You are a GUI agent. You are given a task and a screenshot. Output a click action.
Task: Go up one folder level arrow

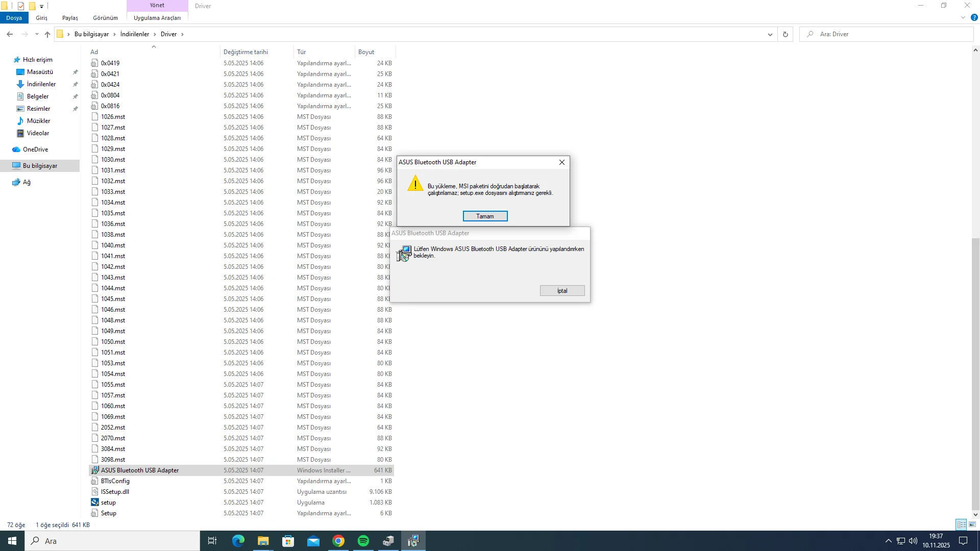click(47, 34)
